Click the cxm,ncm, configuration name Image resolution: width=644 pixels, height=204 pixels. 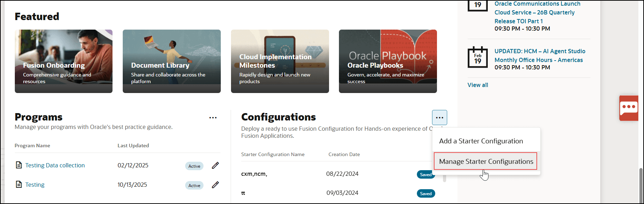coord(254,174)
